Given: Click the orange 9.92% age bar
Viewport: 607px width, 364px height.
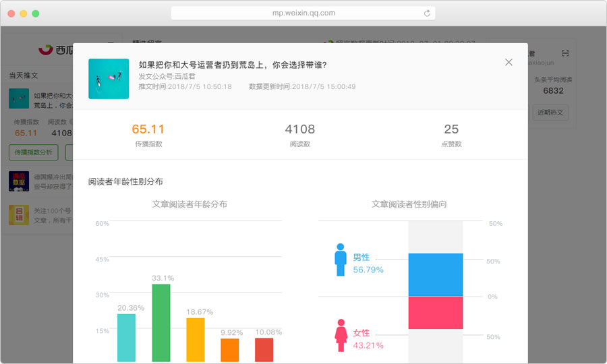Looking at the screenshot, I should coord(229,351).
